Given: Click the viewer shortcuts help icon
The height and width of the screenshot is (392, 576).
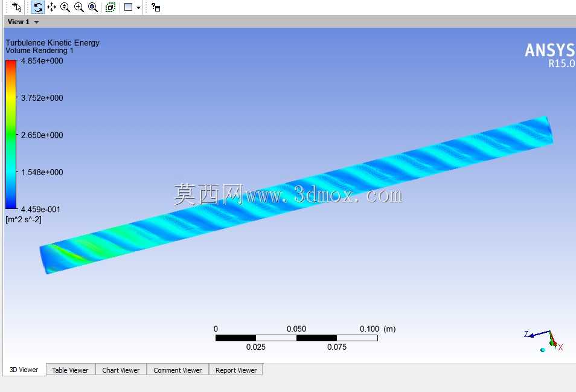Looking at the screenshot, I should tap(156, 7).
